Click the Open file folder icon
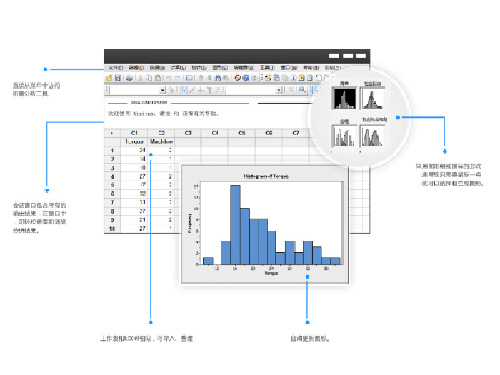This screenshot has height=375, width=500. pyautogui.click(x=109, y=78)
